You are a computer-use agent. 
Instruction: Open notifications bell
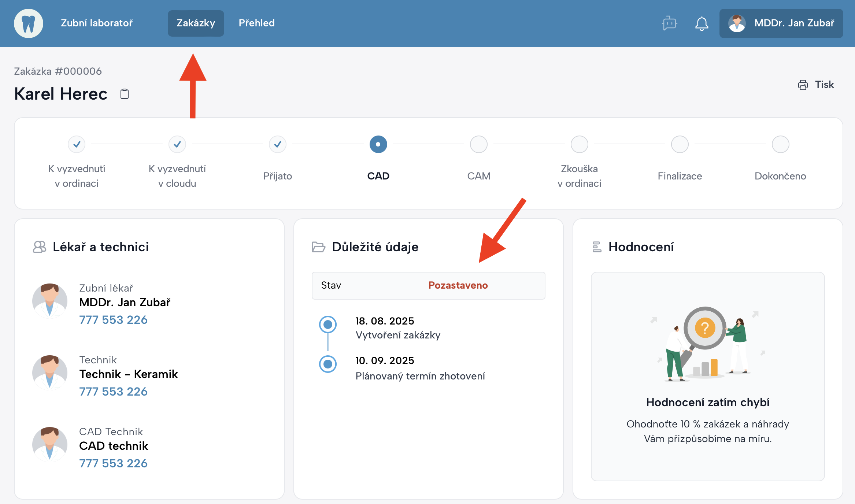702,23
